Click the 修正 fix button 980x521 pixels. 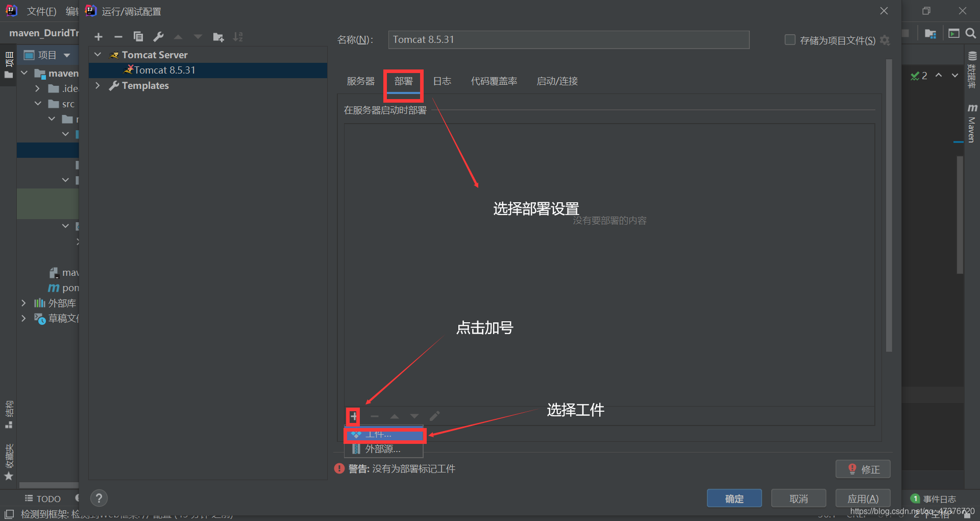[863, 469]
